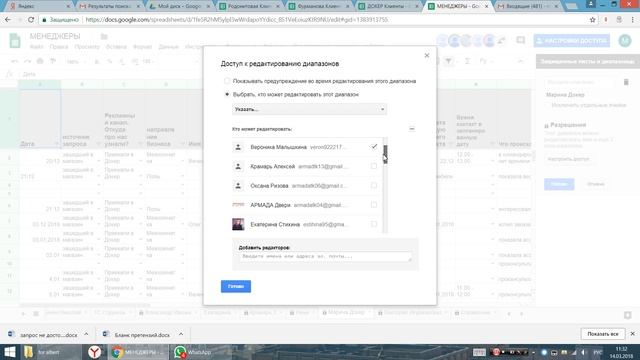Click the editors list scrollbar thumb
640x360 pixels.
385,154
